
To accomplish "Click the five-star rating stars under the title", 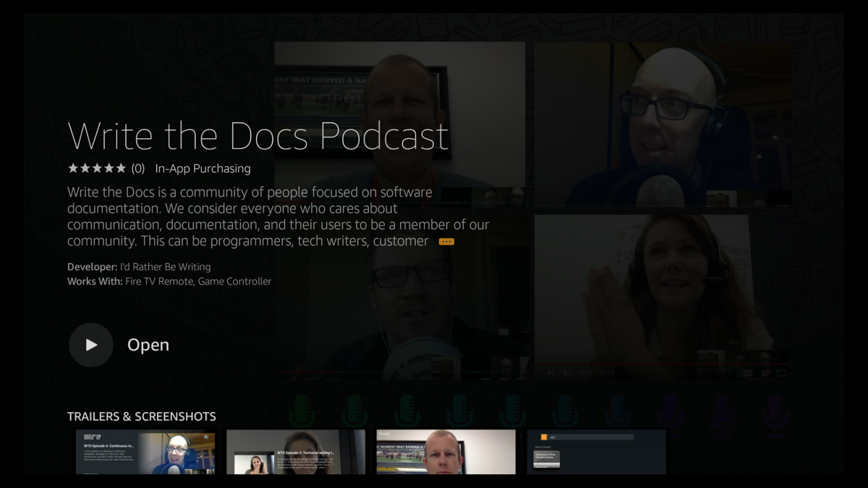I will (96, 167).
